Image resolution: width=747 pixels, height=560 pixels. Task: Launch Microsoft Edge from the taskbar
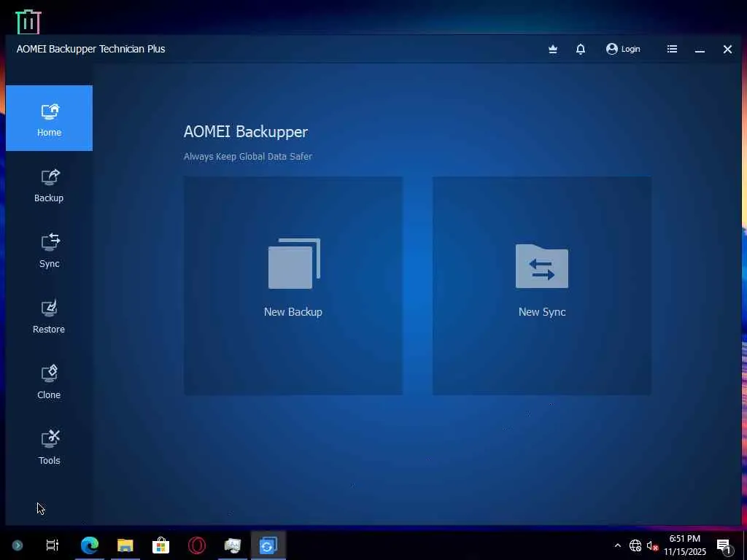point(89,545)
